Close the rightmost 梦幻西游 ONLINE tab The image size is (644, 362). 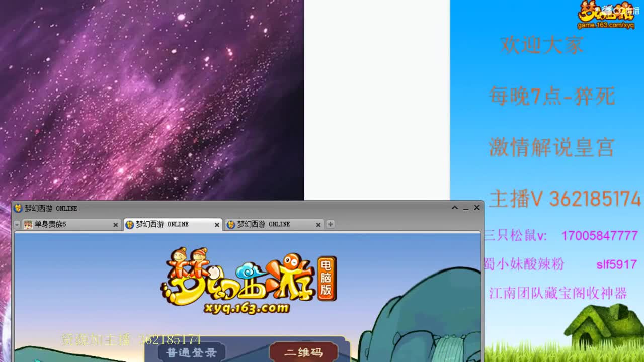(x=318, y=225)
